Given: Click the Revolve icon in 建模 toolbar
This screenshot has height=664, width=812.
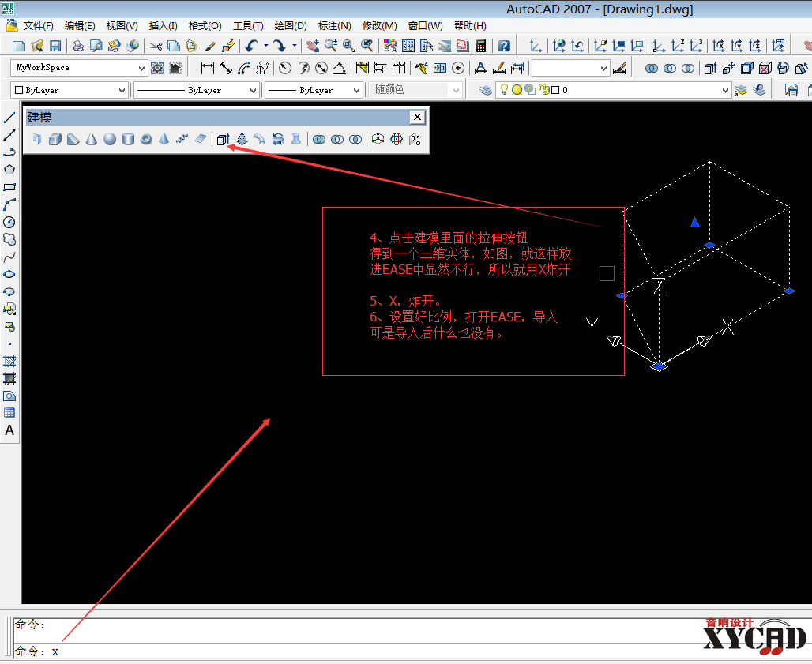Looking at the screenshot, I should [x=278, y=139].
